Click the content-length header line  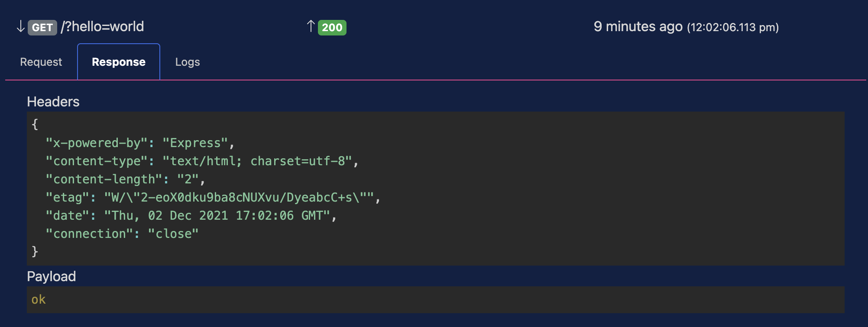pyautogui.click(x=125, y=180)
